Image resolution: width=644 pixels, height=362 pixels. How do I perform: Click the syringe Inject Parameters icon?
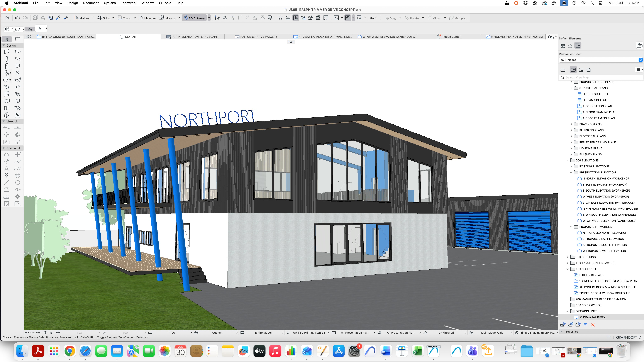66,18
